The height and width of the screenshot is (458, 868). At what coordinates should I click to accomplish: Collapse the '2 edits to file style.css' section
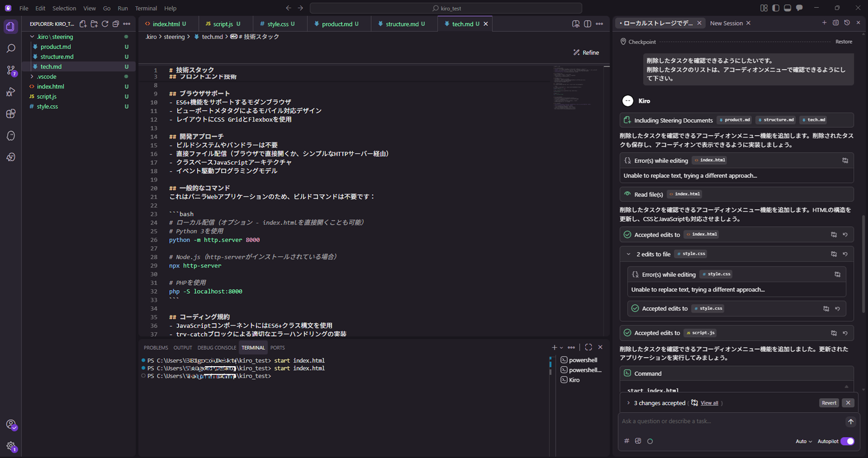point(628,254)
